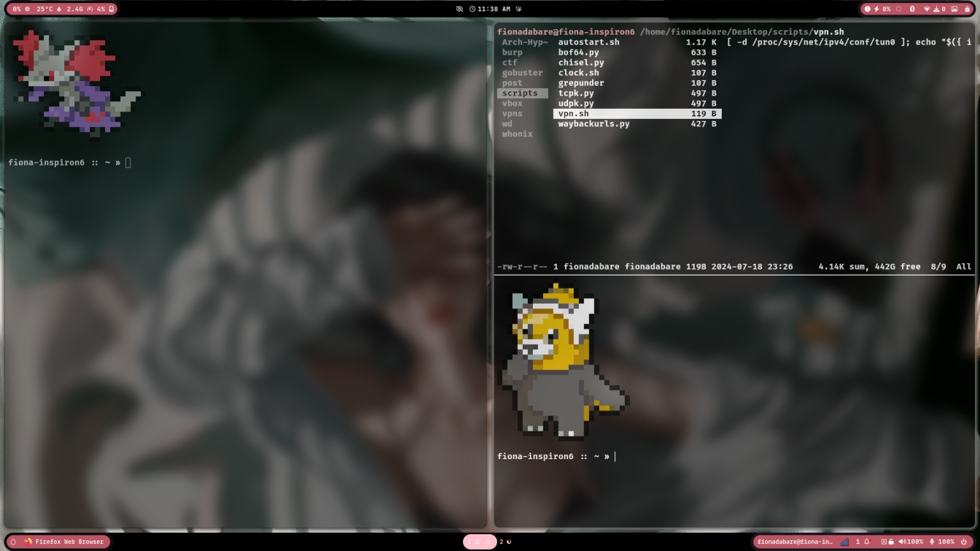This screenshot has height=551, width=980.
Task: Click the updates download counter icon
Action: (x=940, y=9)
